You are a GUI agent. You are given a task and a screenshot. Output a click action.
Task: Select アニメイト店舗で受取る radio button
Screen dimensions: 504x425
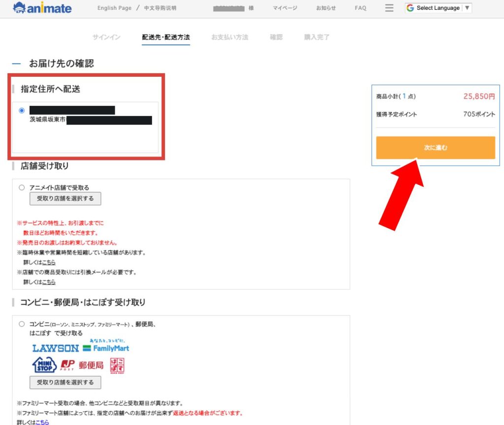[22, 187]
